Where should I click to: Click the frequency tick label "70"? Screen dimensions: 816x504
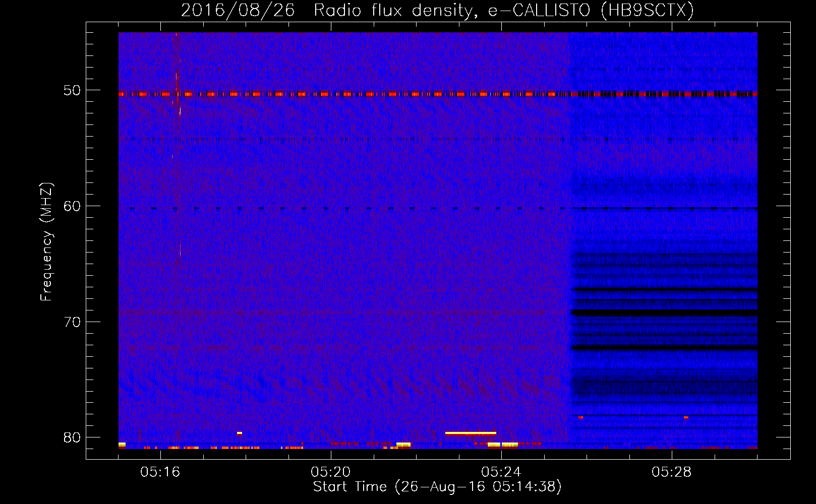[x=72, y=322]
